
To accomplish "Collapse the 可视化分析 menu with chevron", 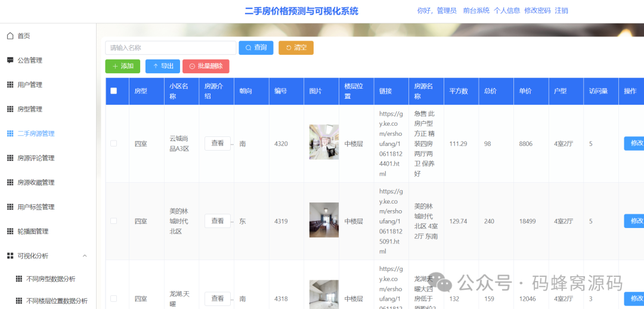I will pos(85,256).
